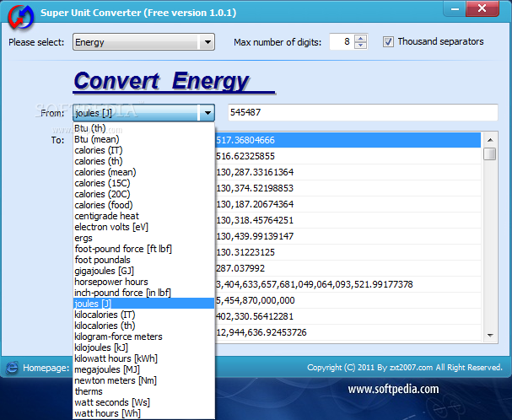Pick gigajoules [GJ] option
Image resolution: width=512 pixels, height=420 pixels.
pyautogui.click(x=143, y=271)
